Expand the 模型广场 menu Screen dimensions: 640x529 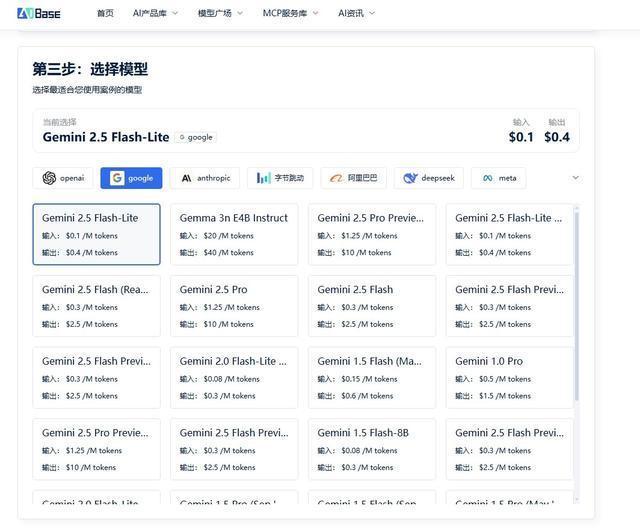click(220, 13)
